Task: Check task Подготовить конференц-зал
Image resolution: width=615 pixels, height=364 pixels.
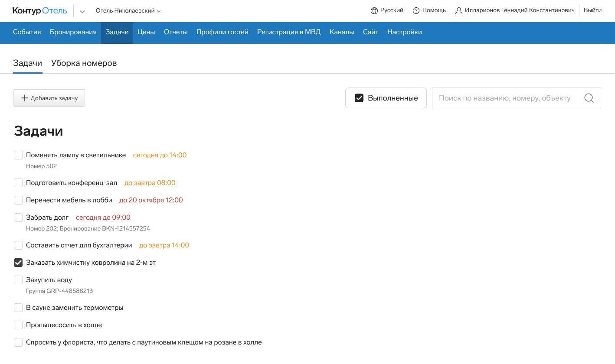Action: [x=18, y=183]
